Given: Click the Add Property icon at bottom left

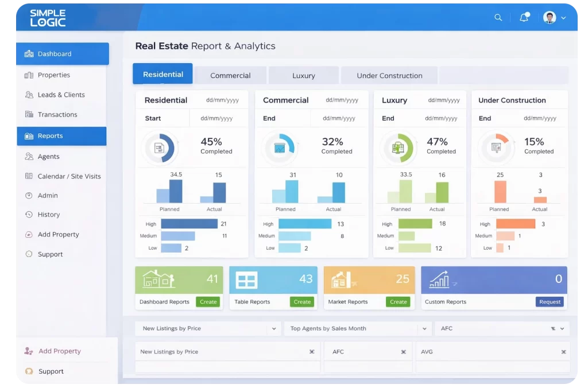Looking at the screenshot, I should click(29, 351).
